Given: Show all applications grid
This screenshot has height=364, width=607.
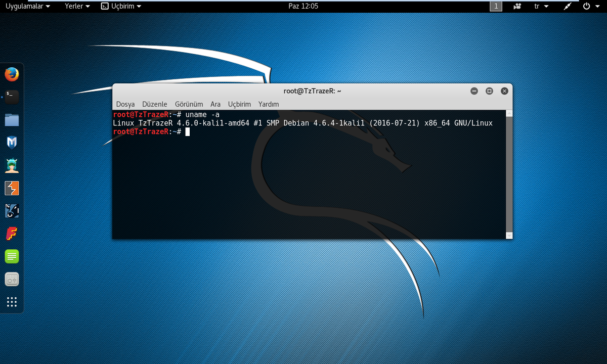Looking at the screenshot, I should [x=12, y=302].
